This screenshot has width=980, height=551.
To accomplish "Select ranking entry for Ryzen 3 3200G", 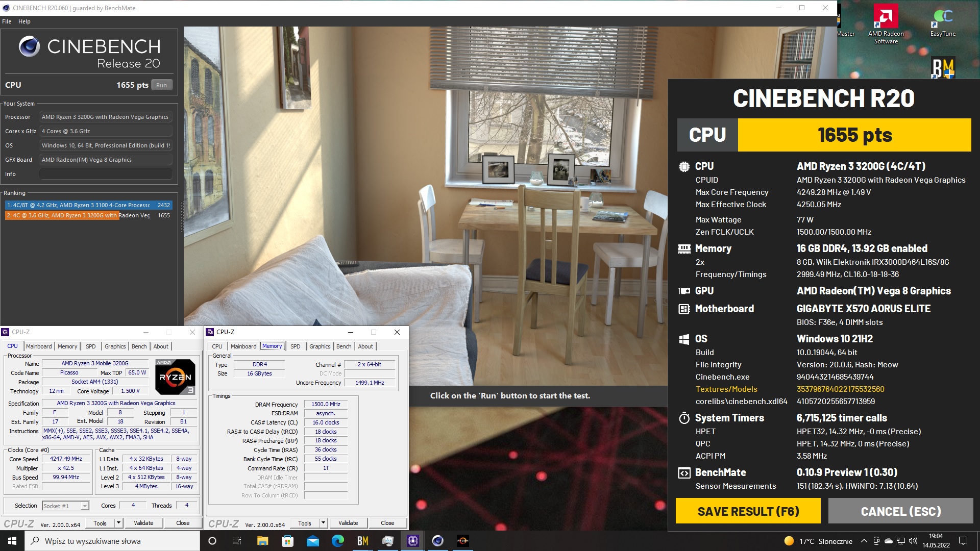I will point(89,215).
